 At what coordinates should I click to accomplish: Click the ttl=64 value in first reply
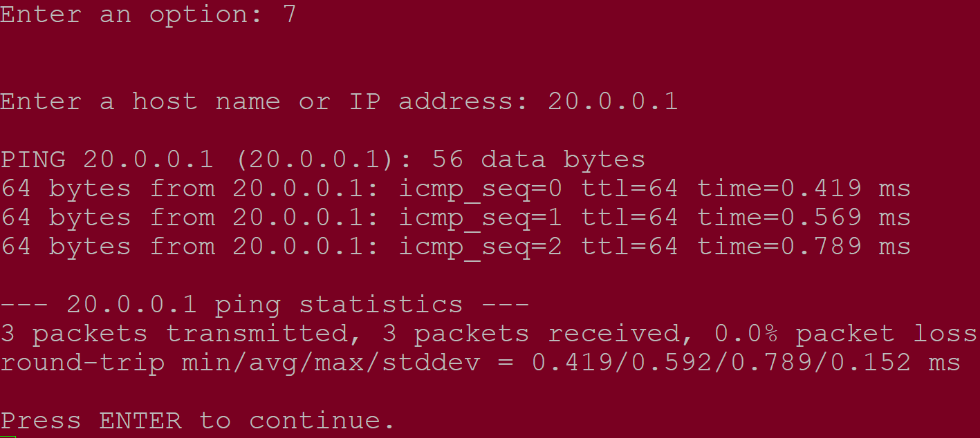(x=629, y=189)
